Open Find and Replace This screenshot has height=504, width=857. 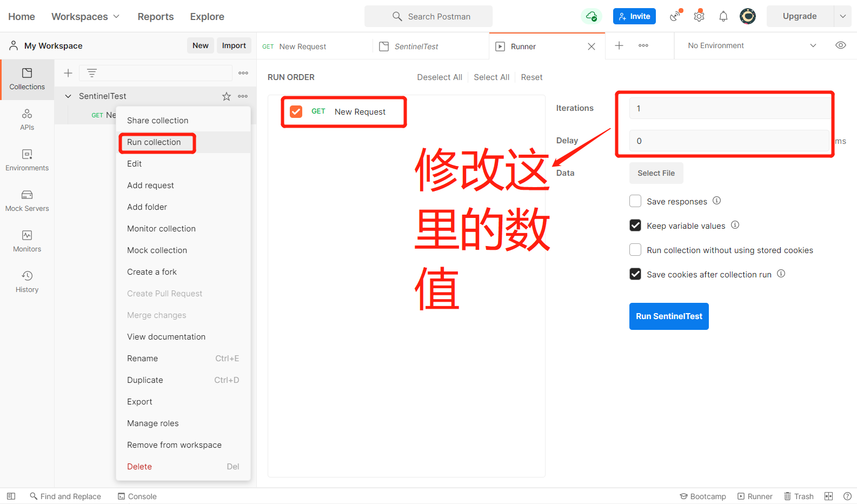click(x=65, y=496)
